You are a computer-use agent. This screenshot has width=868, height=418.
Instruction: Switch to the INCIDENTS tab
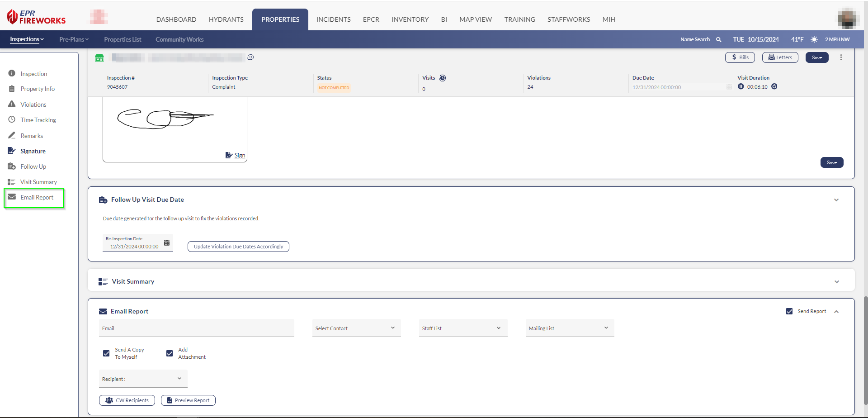pyautogui.click(x=333, y=19)
